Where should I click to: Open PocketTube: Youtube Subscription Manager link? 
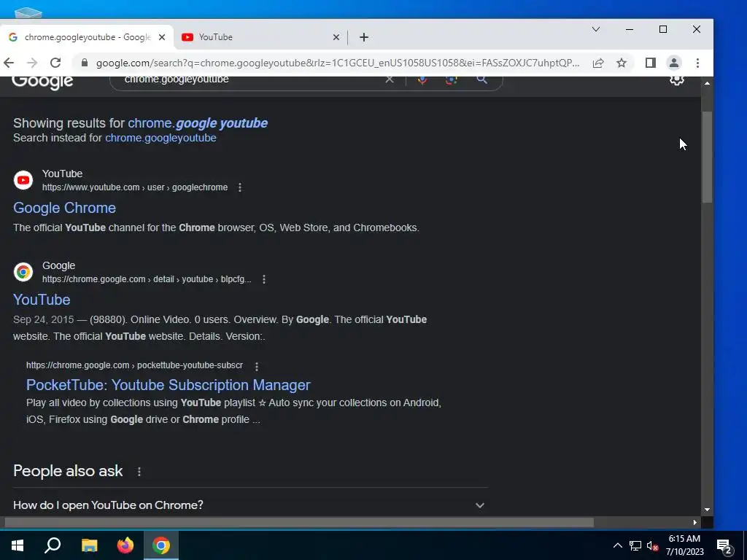click(x=169, y=385)
